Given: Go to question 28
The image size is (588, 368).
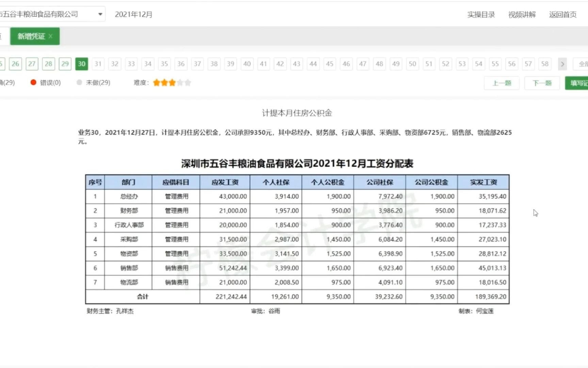Looking at the screenshot, I should tap(48, 64).
